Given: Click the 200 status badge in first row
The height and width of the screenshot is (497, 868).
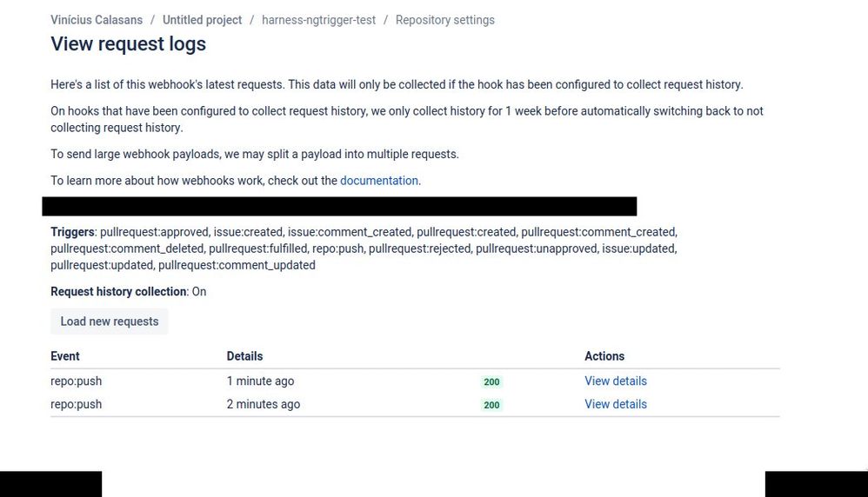Looking at the screenshot, I should click(491, 381).
